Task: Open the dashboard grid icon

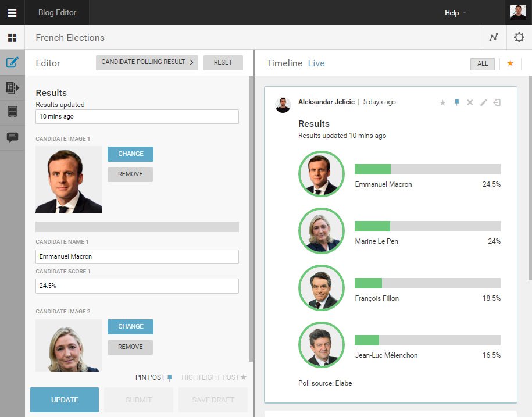Action: 12,38
